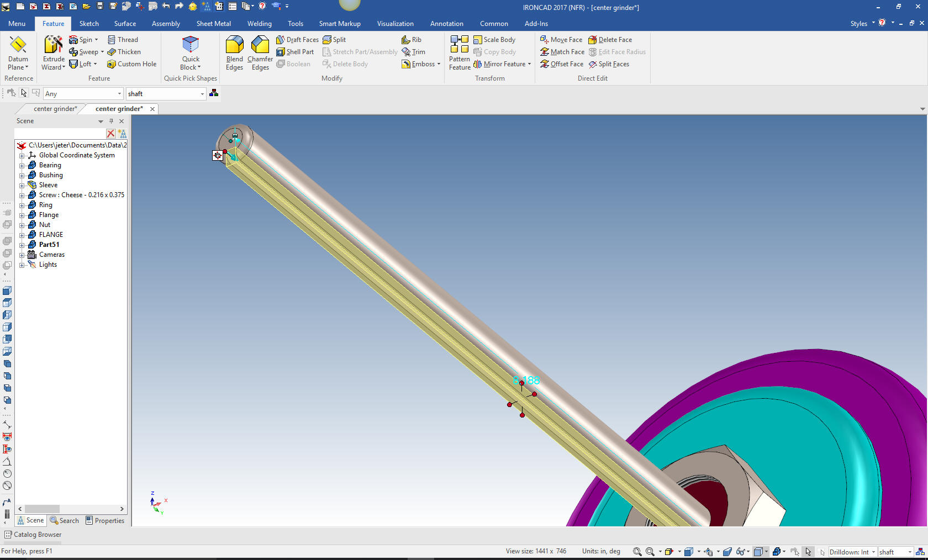
Task: Switch to the first center grinder document tab
Action: 55,109
